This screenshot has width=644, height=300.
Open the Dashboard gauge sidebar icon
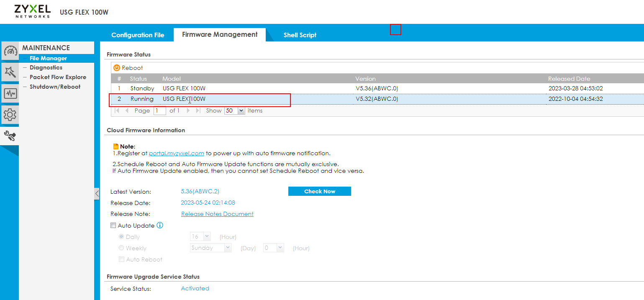10,51
